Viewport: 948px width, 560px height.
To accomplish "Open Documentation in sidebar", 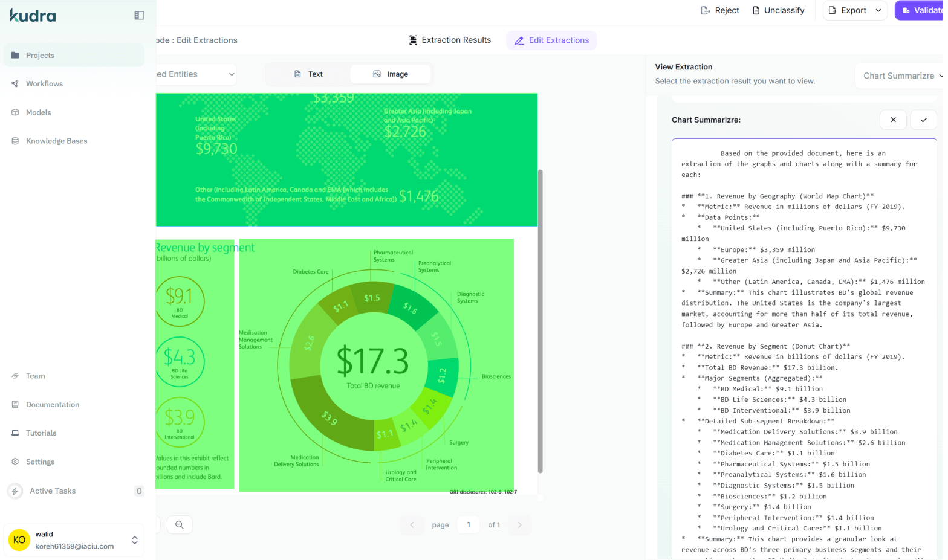I will (x=74, y=404).
